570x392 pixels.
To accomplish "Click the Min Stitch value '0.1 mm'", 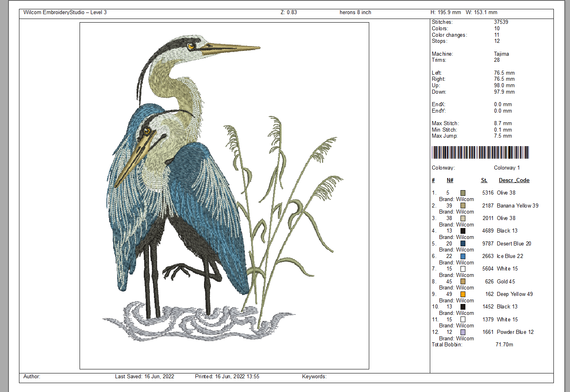I will pyautogui.click(x=503, y=130).
